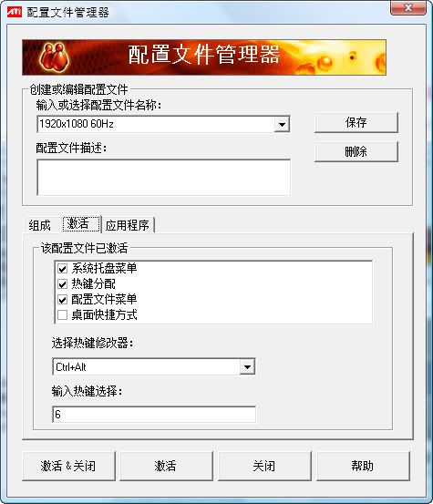Screen dimensions: 433x504
Task: Uncheck the 热键分配 option
Action: (62, 283)
